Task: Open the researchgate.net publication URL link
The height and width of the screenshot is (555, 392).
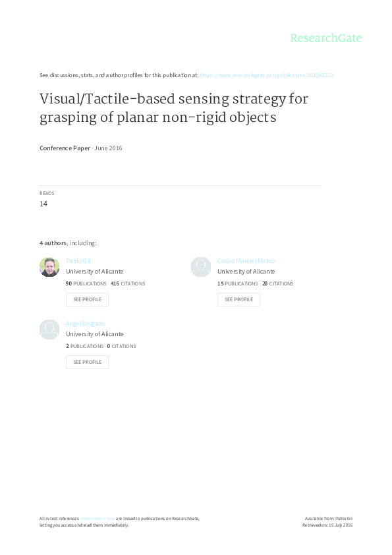Action: [267, 75]
